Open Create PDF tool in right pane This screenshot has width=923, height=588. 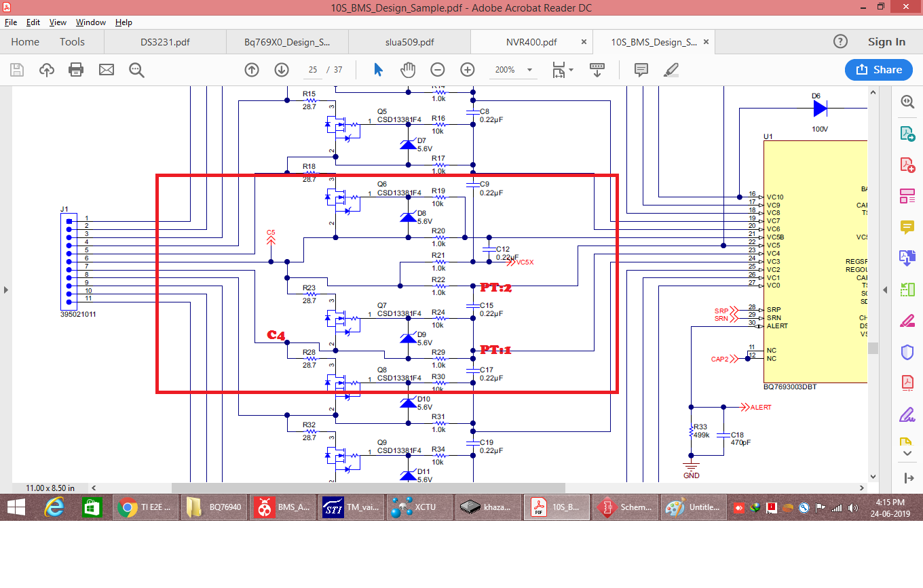pos(907,165)
